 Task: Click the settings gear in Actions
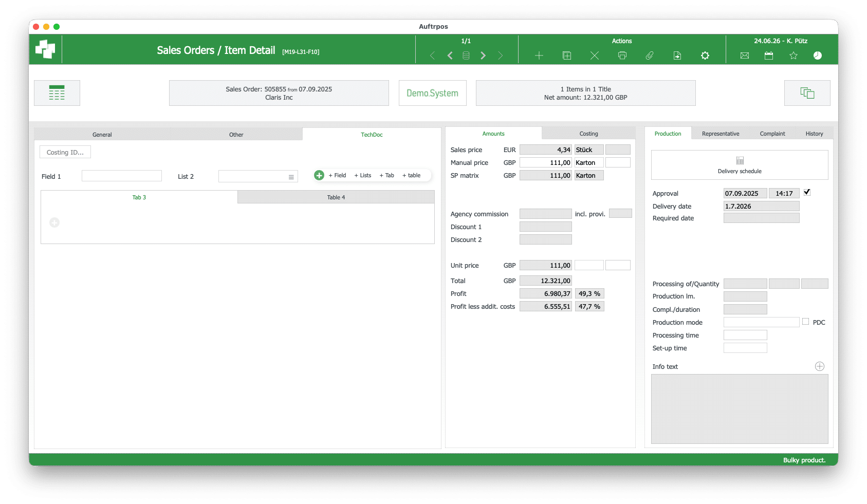(705, 55)
